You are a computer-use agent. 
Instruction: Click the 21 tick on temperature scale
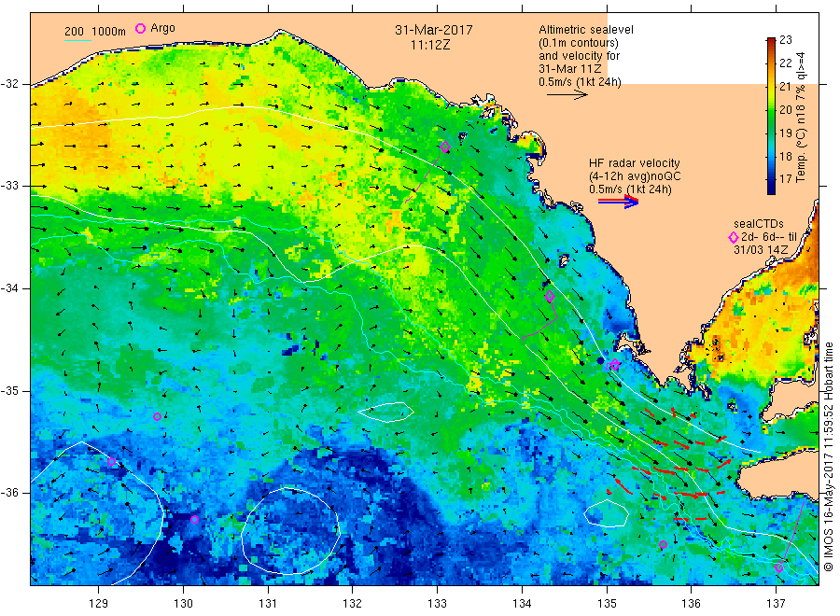click(785, 86)
